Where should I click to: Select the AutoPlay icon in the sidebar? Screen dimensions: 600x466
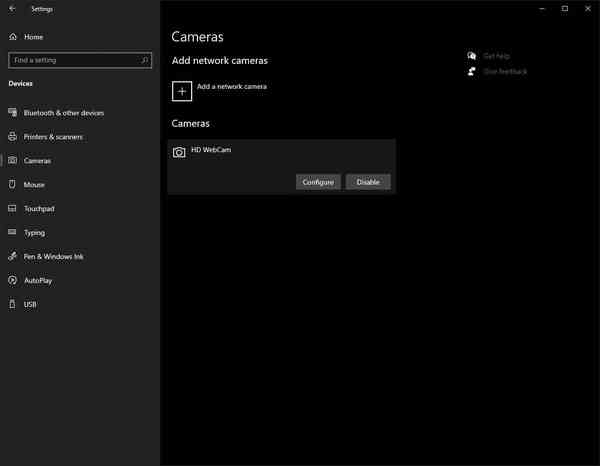tap(12, 280)
